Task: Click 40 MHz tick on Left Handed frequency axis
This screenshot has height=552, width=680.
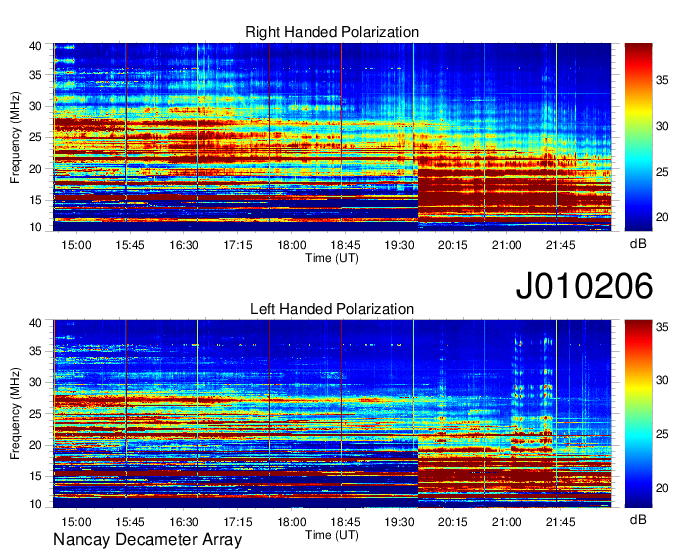Action: click(x=35, y=323)
